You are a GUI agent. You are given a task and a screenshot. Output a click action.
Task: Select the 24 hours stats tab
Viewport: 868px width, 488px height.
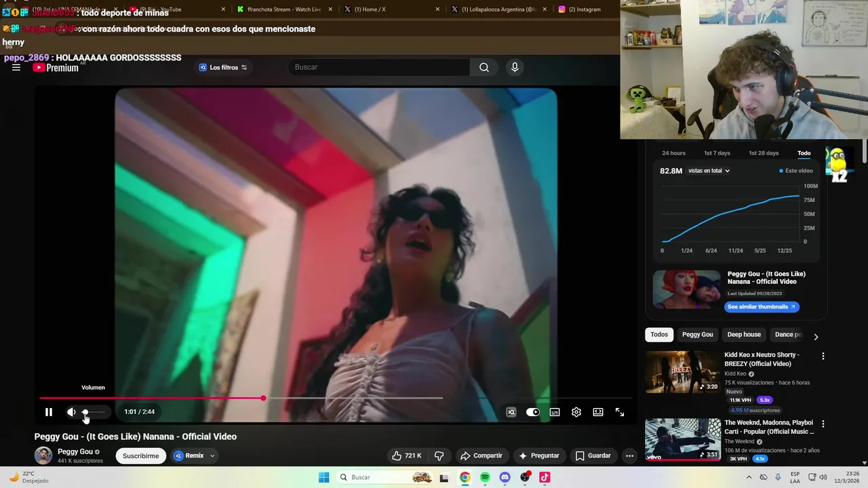(673, 153)
